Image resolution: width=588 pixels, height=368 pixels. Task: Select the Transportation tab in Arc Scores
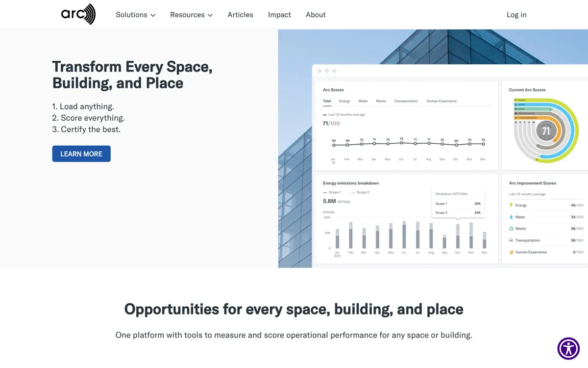pyautogui.click(x=406, y=101)
